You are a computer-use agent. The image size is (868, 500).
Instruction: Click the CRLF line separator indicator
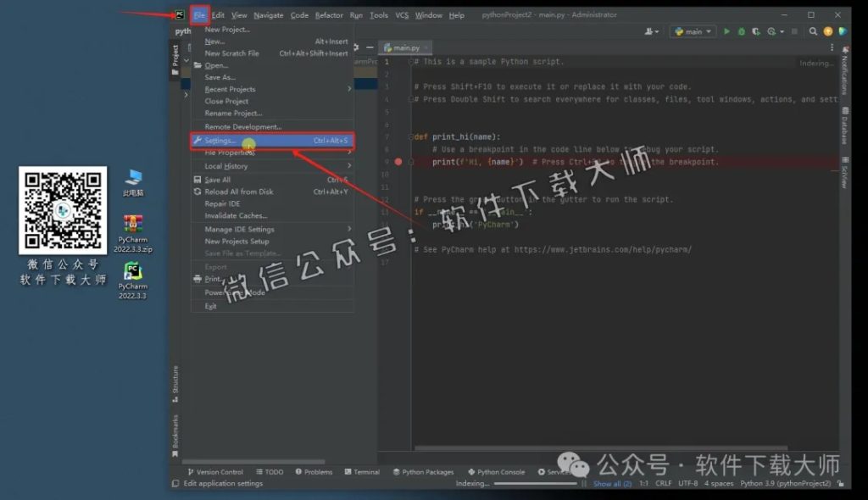point(664,482)
